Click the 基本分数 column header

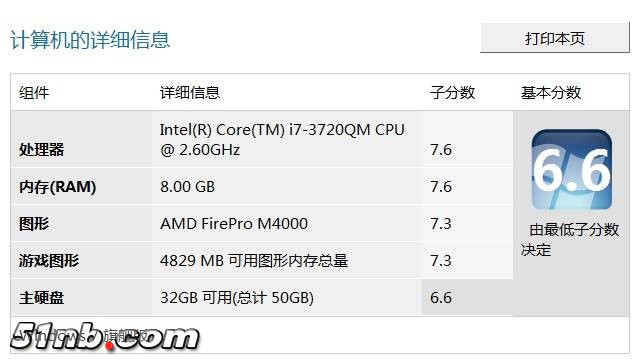pyautogui.click(x=551, y=93)
